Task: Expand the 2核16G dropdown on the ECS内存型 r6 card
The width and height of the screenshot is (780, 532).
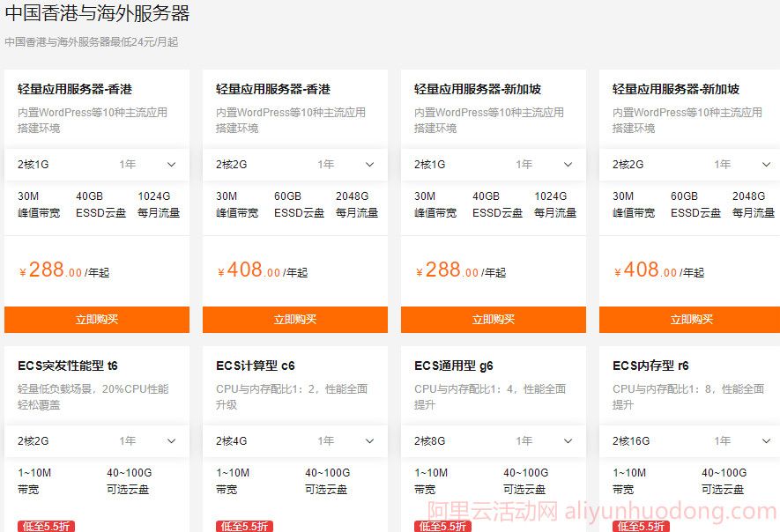Action: pyautogui.click(x=690, y=441)
